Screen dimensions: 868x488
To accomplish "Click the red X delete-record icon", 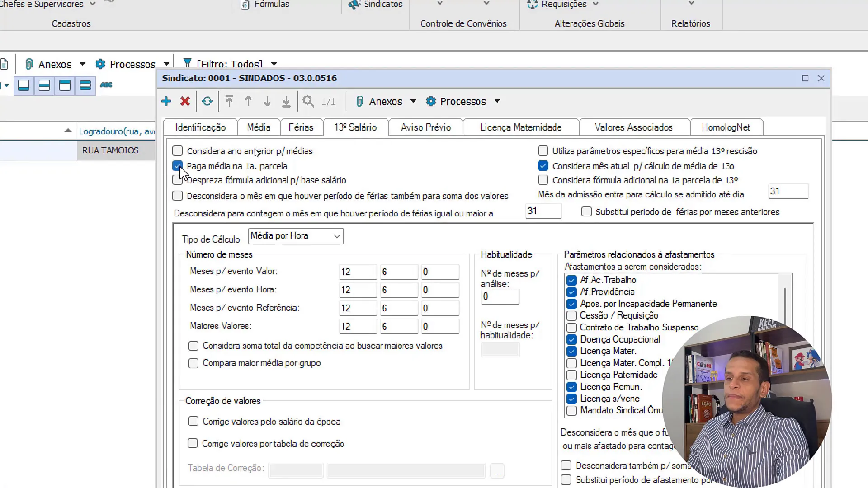I will pyautogui.click(x=185, y=101).
